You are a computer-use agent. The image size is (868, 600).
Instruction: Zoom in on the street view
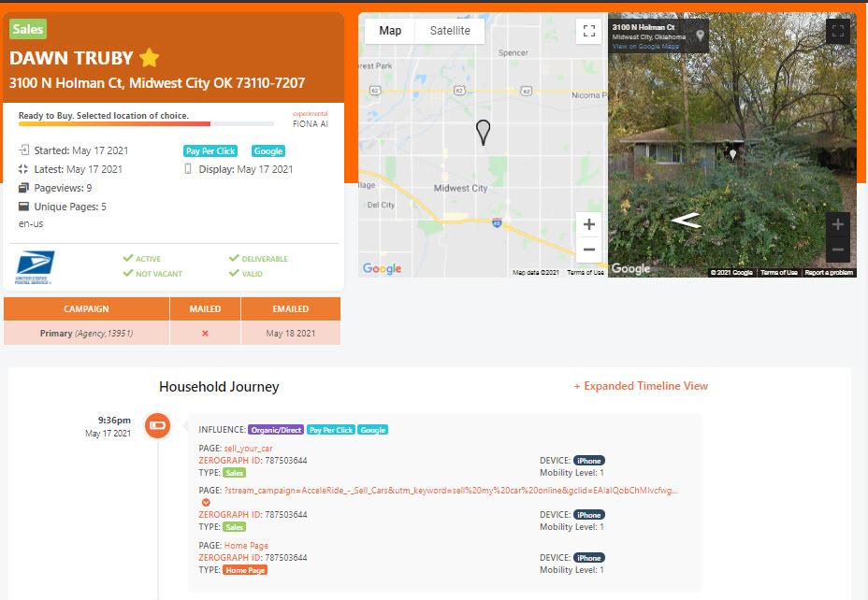tap(838, 224)
